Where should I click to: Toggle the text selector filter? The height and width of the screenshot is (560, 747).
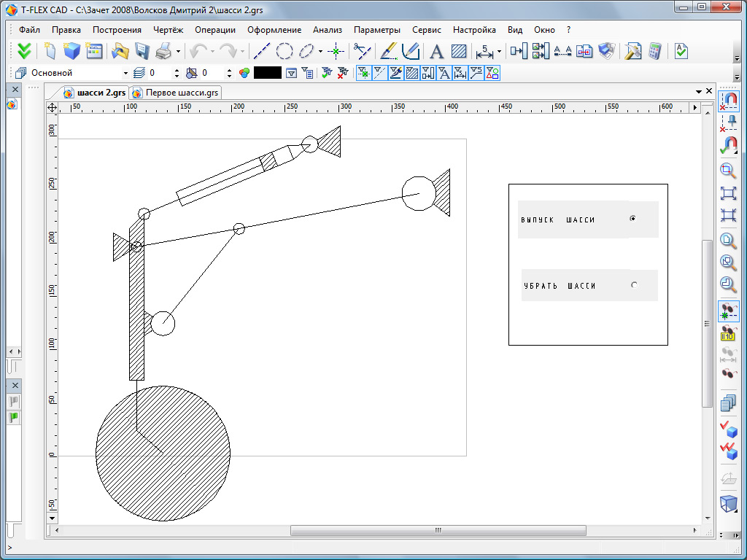(444, 73)
